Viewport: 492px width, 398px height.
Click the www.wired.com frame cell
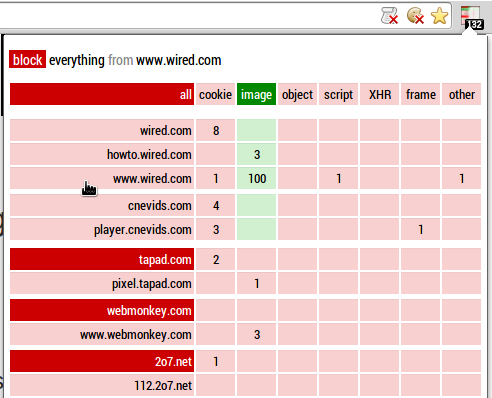click(x=421, y=178)
